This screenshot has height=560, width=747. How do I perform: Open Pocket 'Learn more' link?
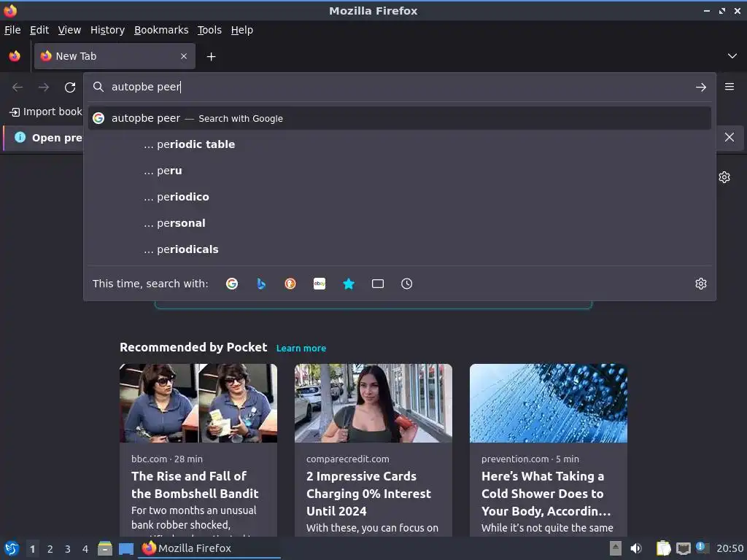(301, 348)
